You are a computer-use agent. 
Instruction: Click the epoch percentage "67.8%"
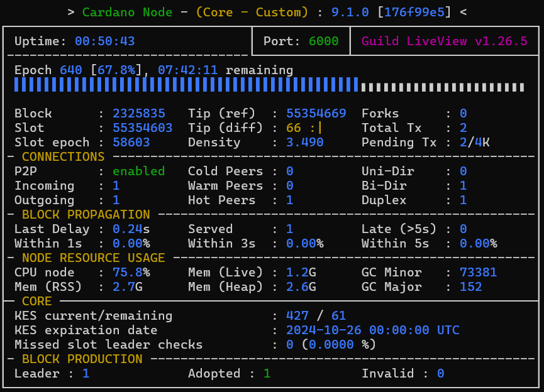point(116,70)
